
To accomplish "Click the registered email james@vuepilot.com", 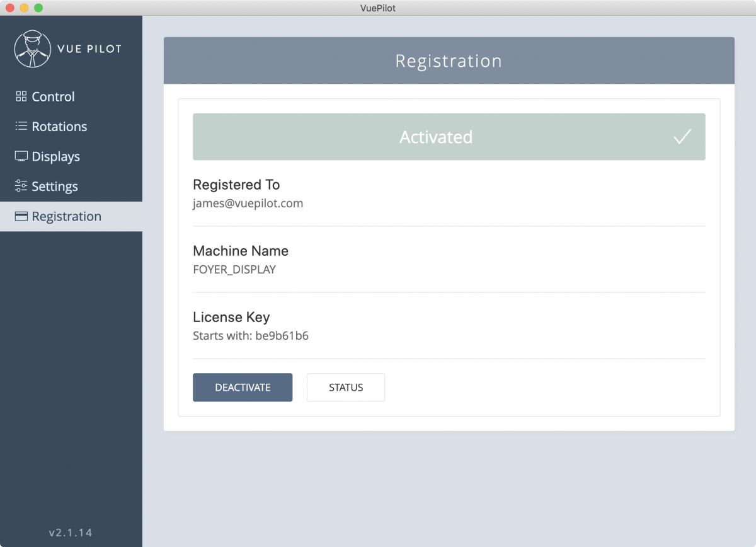I will coord(248,203).
